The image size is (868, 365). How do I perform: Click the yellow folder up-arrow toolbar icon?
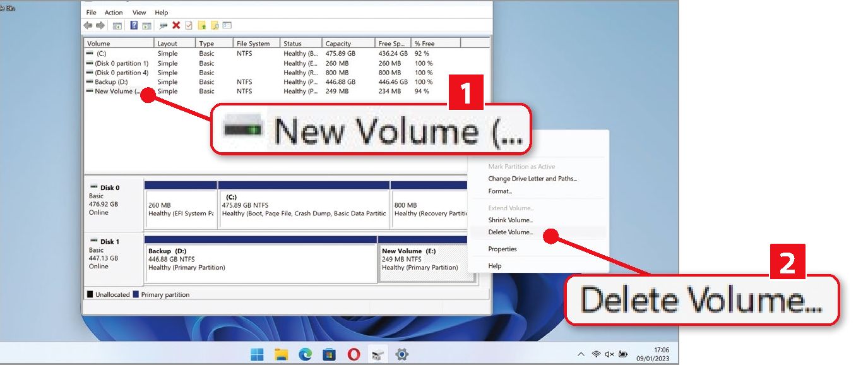(202, 25)
